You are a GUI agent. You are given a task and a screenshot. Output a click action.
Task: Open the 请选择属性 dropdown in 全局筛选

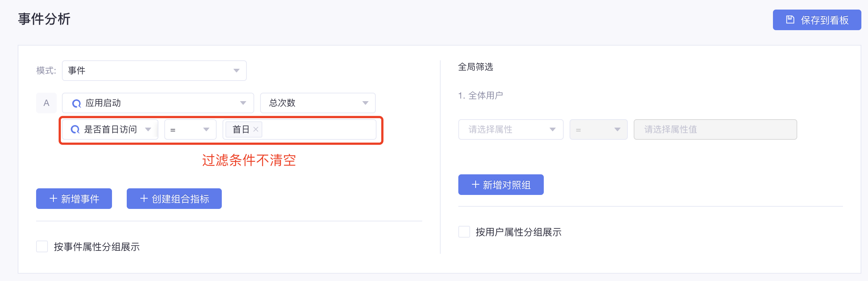pyautogui.click(x=511, y=129)
